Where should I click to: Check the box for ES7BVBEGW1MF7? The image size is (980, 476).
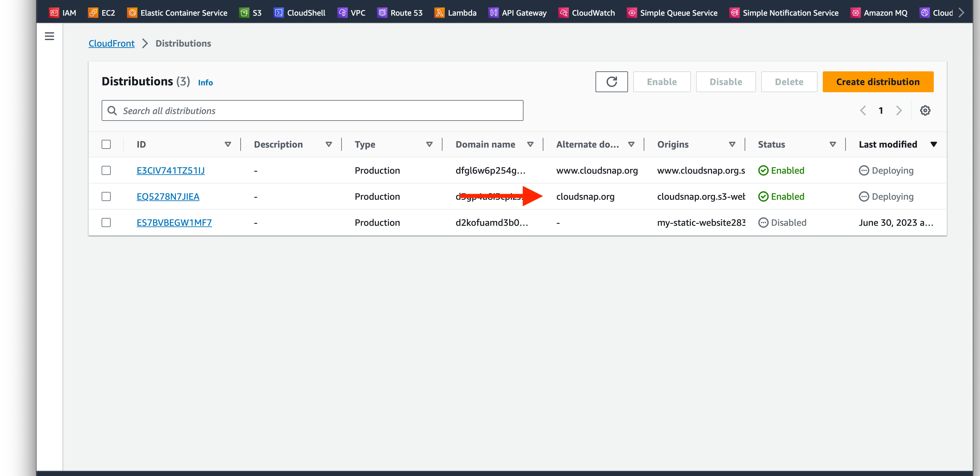[106, 223]
